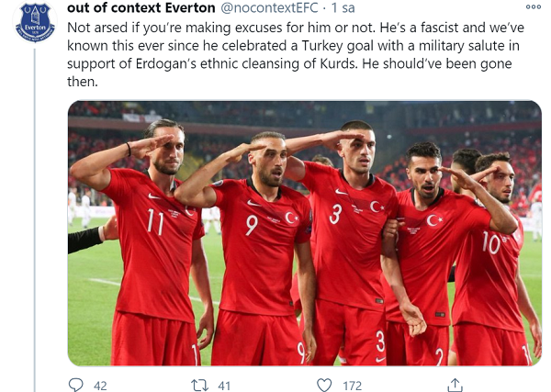The height and width of the screenshot is (392, 551).
Task: Open the three-dot more options menu
Action: click(533, 6)
